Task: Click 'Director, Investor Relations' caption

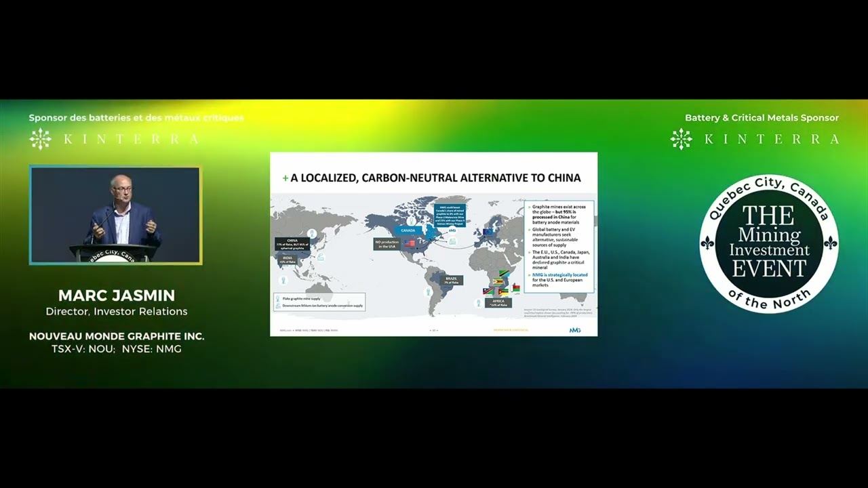Action: pos(117,312)
